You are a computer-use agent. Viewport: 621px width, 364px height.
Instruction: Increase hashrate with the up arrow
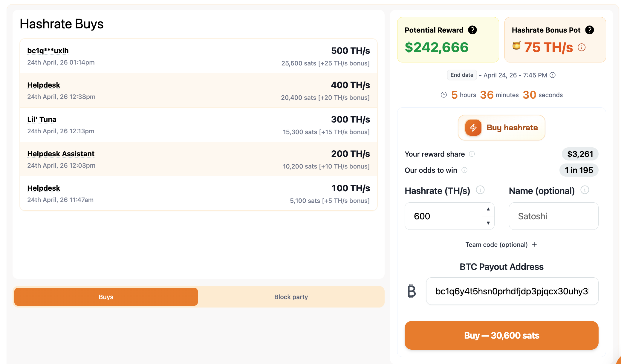[488, 209]
